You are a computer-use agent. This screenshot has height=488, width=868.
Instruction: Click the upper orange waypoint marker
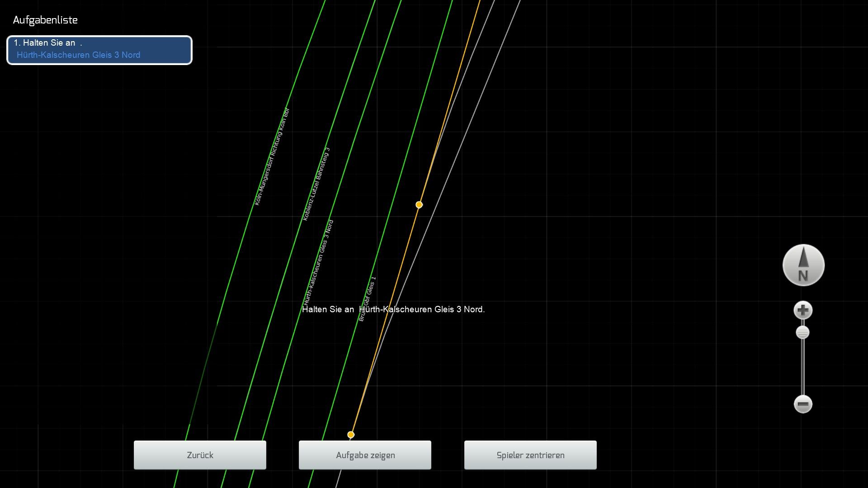tap(419, 205)
